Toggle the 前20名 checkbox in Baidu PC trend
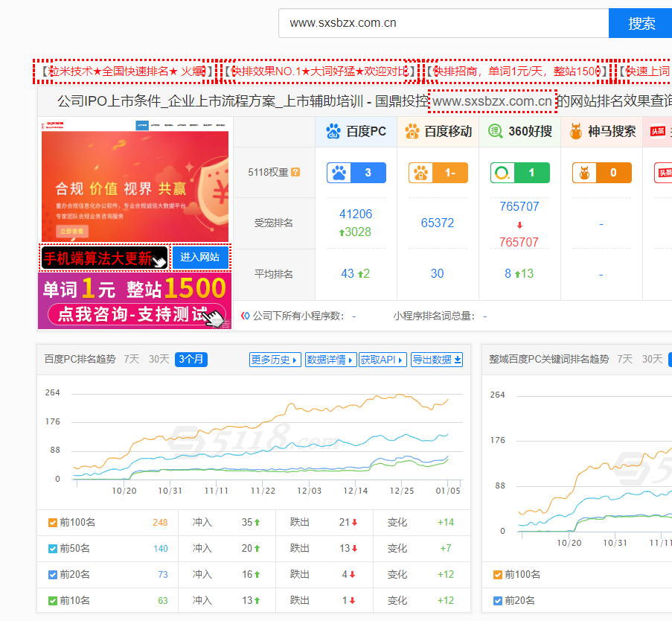Screen dimensions: 672x621 pyautogui.click(x=53, y=575)
